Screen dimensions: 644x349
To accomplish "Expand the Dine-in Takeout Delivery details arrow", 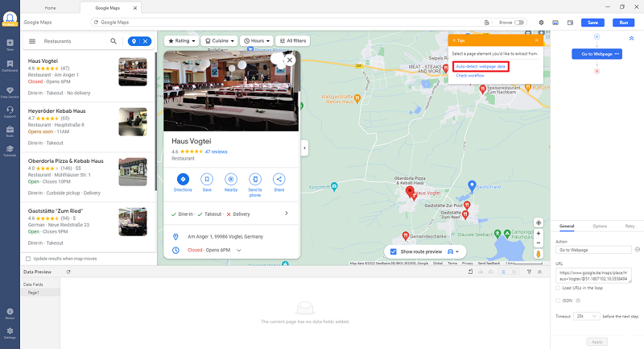I will pyautogui.click(x=287, y=214).
